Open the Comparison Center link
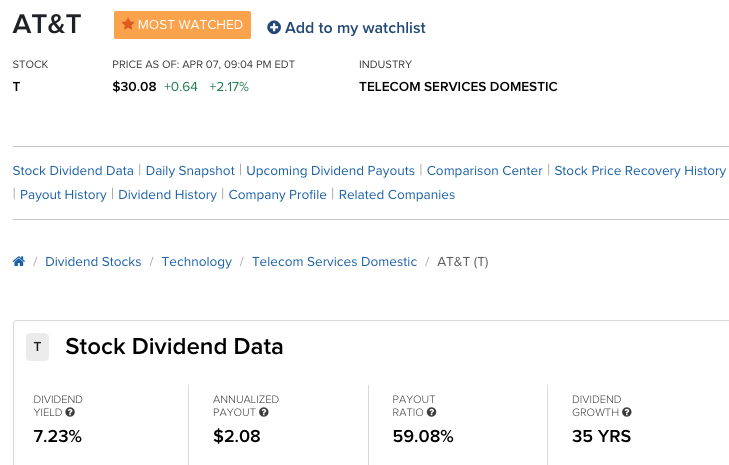Image resolution: width=729 pixels, height=465 pixels. (x=484, y=171)
